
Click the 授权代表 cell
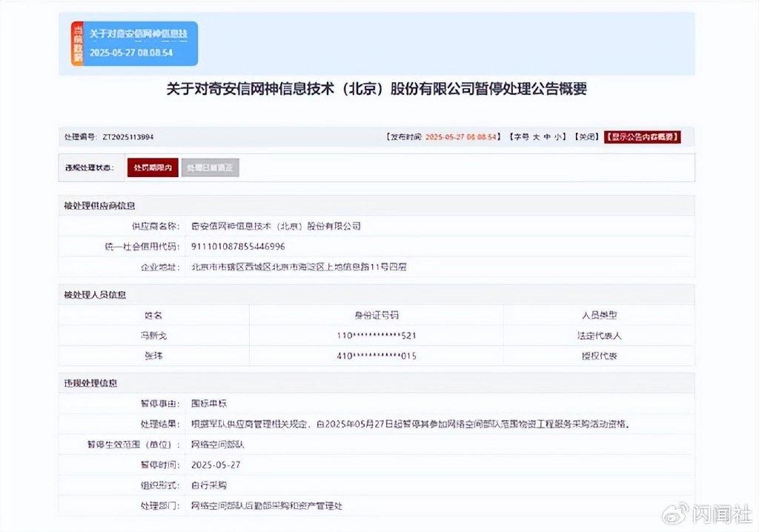tap(599, 356)
